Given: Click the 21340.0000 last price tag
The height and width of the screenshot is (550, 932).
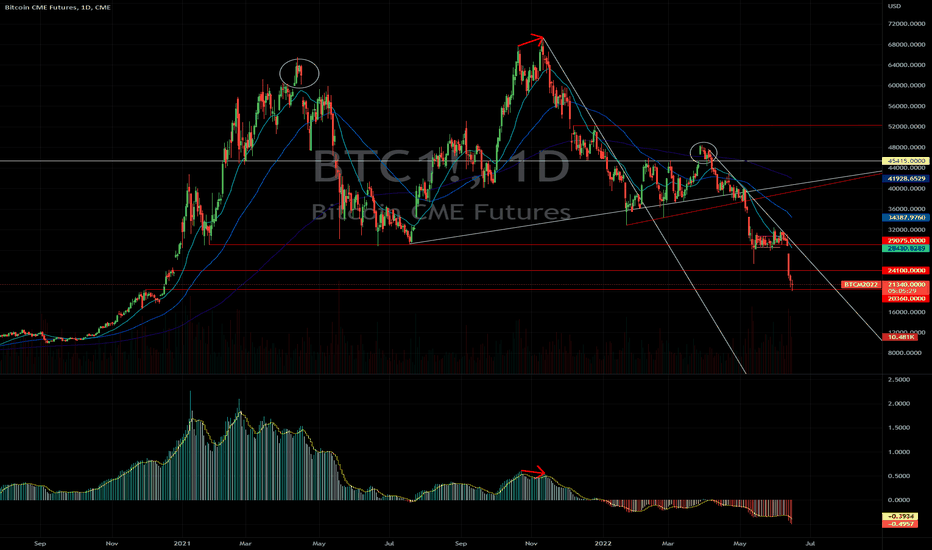Looking at the screenshot, I should 906,285.
